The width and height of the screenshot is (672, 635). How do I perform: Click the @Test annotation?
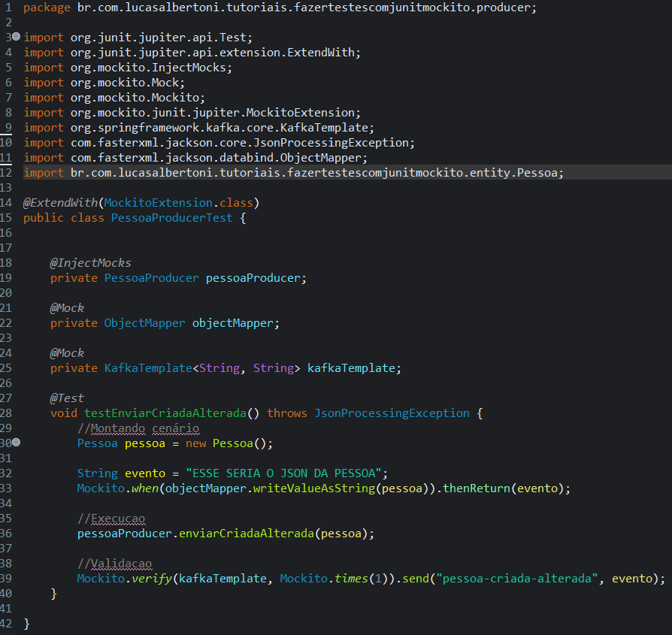tap(67, 398)
